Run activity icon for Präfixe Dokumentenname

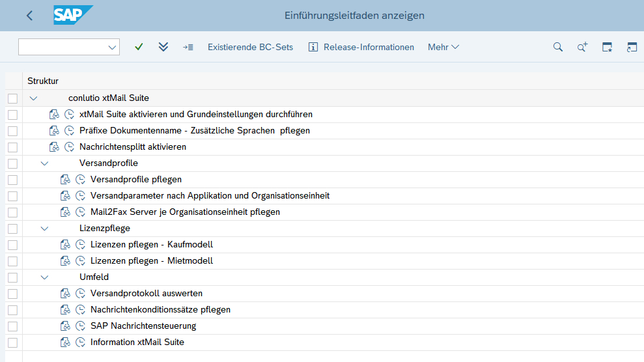pos(70,130)
